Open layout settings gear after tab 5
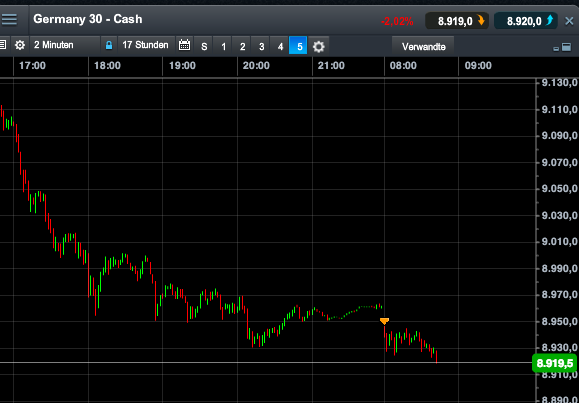The width and height of the screenshot is (579, 403). 318,47
